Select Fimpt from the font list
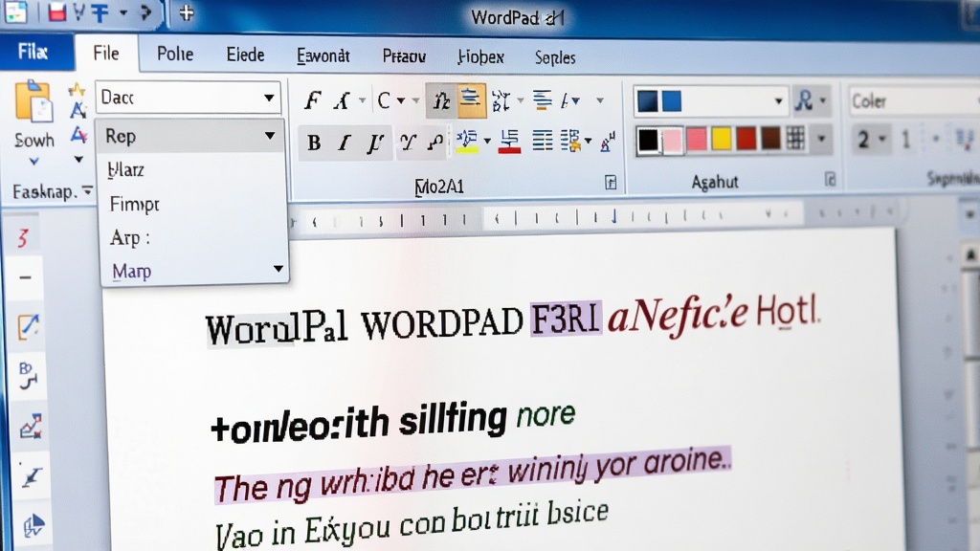This screenshot has height=551, width=980. click(x=134, y=204)
